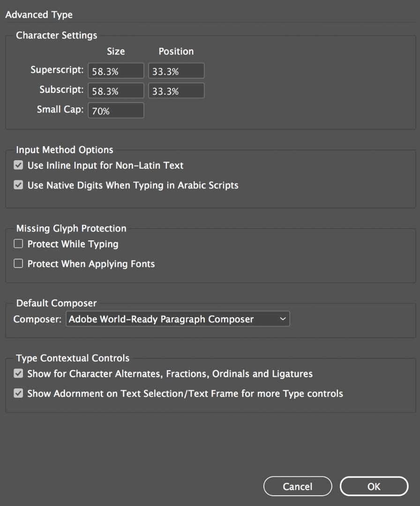Open the Composer dropdown menu

tap(178, 319)
